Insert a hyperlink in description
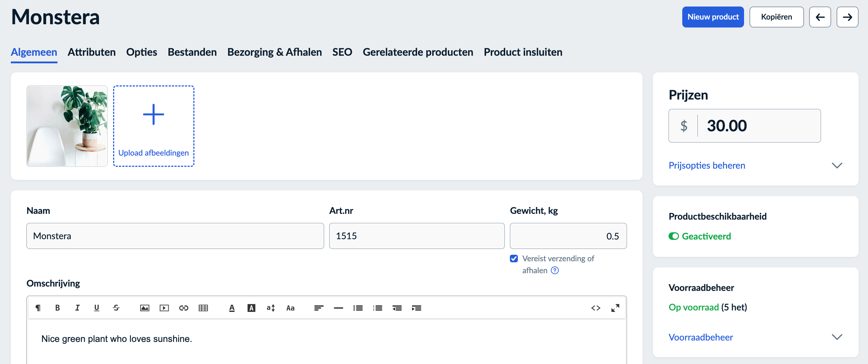 184,308
